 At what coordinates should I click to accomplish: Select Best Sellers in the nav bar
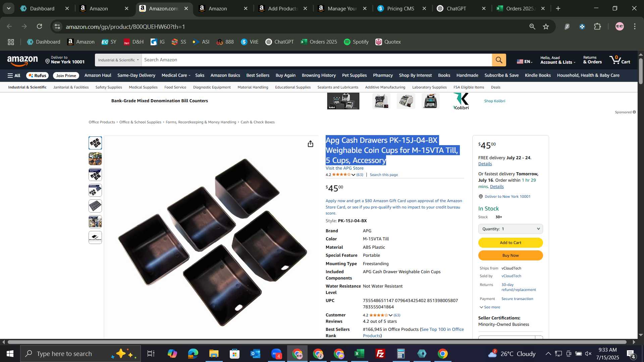point(258,75)
